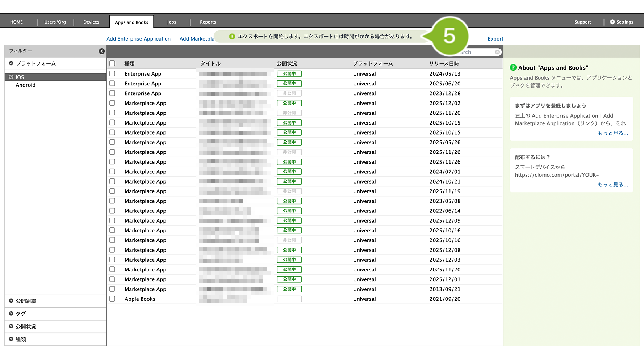Expand the タグ filter section
Image resolution: width=644 pixels, height=362 pixels.
(x=11, y=313)
